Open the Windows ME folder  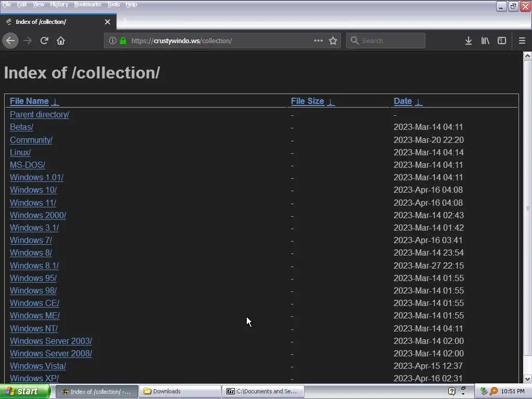pos(35,316)
